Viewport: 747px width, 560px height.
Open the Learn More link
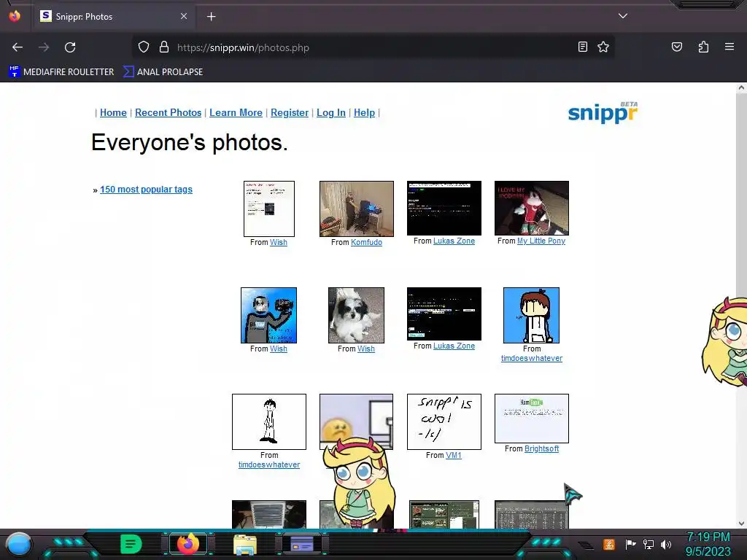point(236,113)
